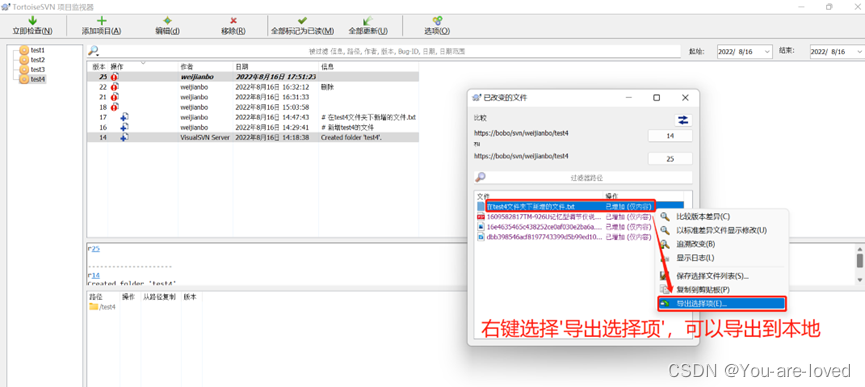
Task: Sort by the 版本 column header
Action: click(98, 66)
